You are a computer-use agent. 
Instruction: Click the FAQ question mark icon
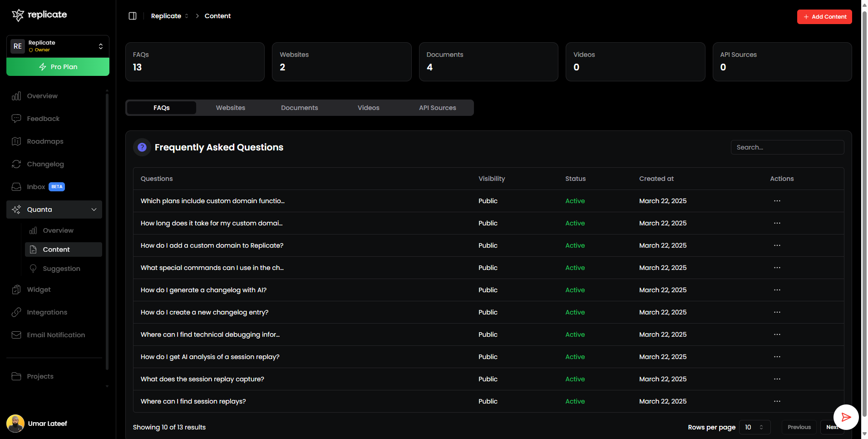(142, 147)
